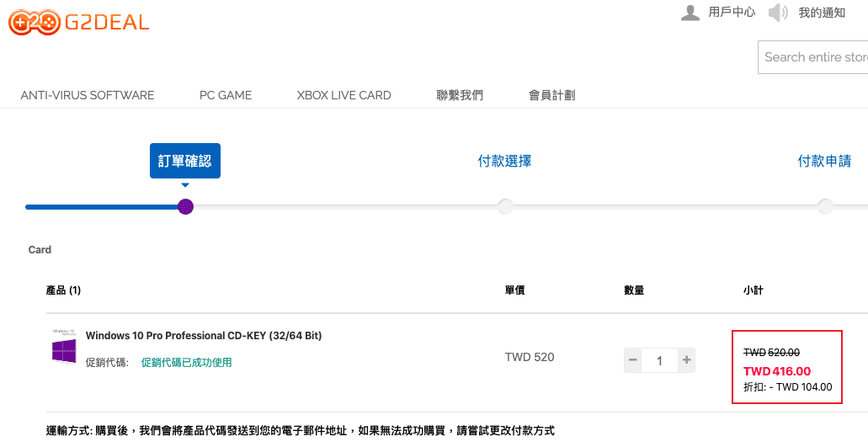Click the user profile icon

point(690,13)
